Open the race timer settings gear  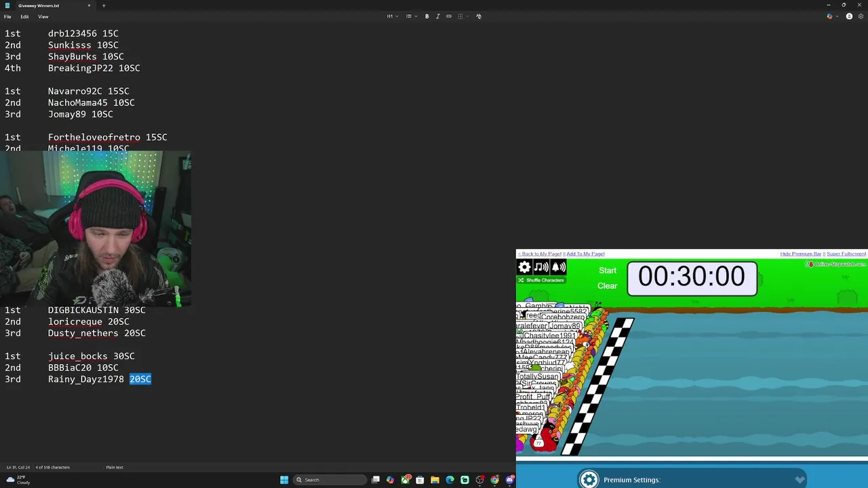[x=524, y=267]
